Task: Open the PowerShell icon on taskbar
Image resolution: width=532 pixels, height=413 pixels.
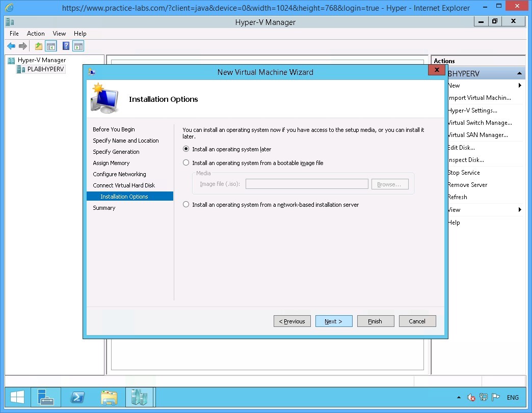Action: pos(77,397)
